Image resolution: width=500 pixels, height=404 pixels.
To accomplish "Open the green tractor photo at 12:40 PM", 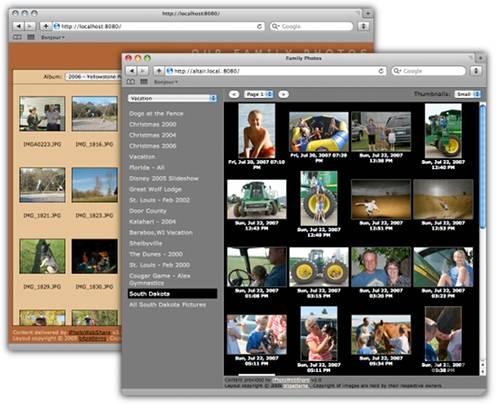I will pyautogui.click(x=443, y=131).
